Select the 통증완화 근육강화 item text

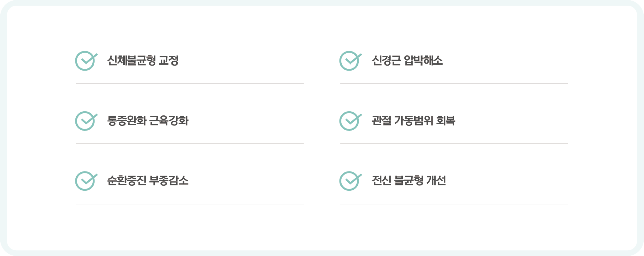[148, 121]
